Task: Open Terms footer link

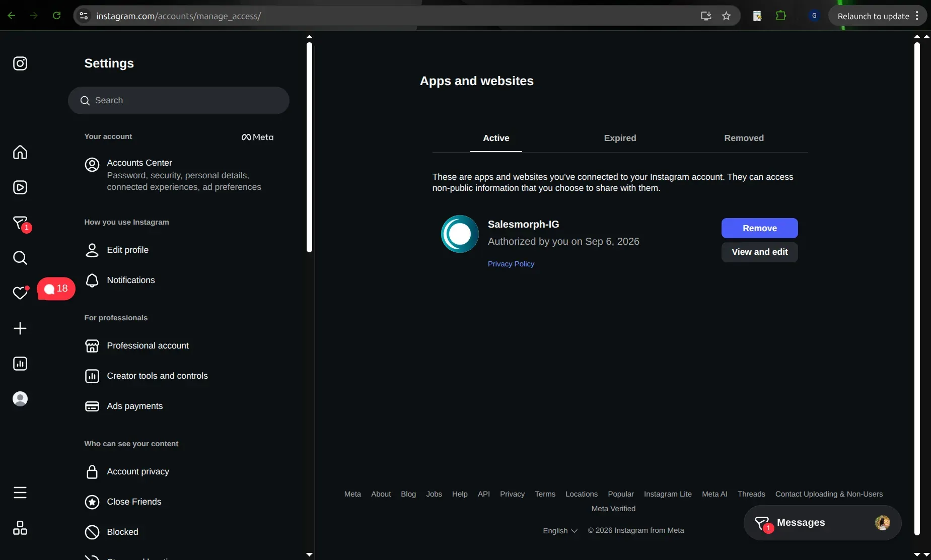Action: click(545, 494)
